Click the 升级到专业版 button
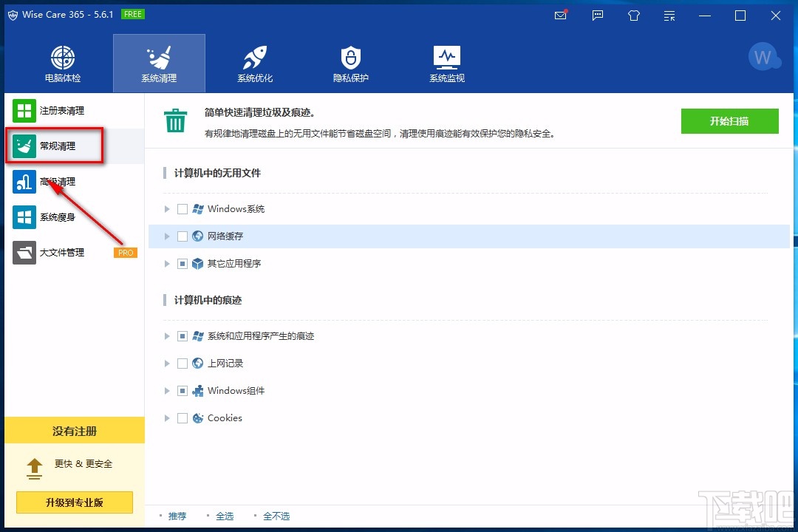 pyautogui.click(x=75, y=502)
